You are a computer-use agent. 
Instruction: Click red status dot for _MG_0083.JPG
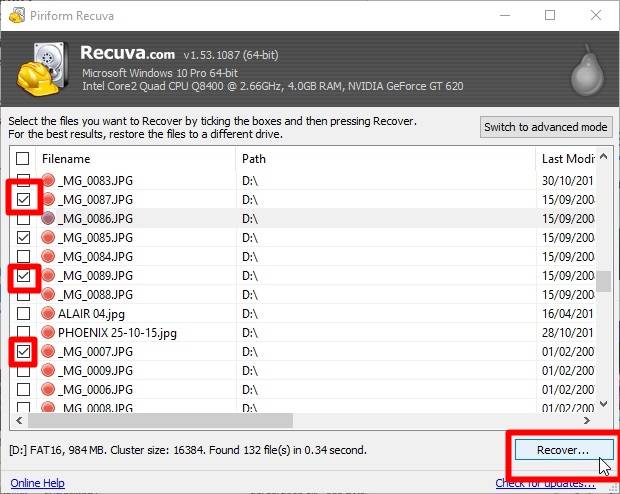(x=48, y=180)
